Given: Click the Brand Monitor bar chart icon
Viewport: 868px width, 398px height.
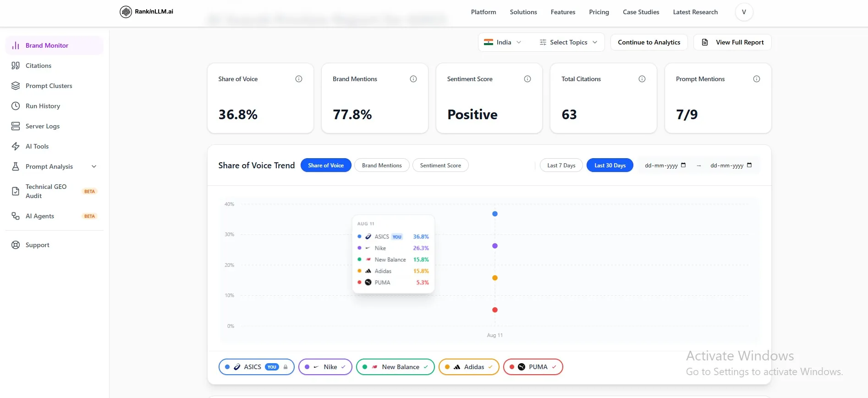Looking at the screenshot, I should 16,45.
